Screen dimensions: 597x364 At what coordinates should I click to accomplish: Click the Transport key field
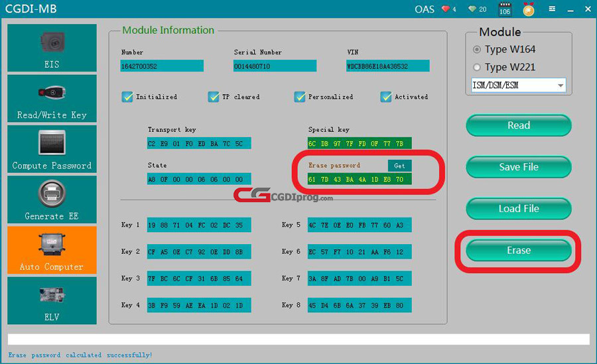[199, 143]
